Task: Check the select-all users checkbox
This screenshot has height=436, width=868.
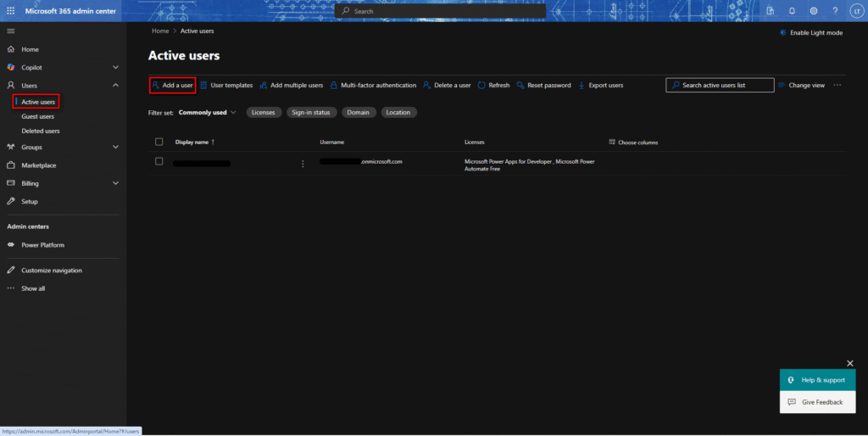Action: tap(159, 142)
